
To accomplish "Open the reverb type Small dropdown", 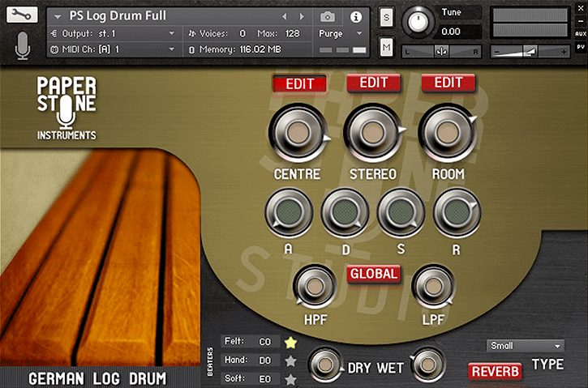I will (x=525, y=346).
